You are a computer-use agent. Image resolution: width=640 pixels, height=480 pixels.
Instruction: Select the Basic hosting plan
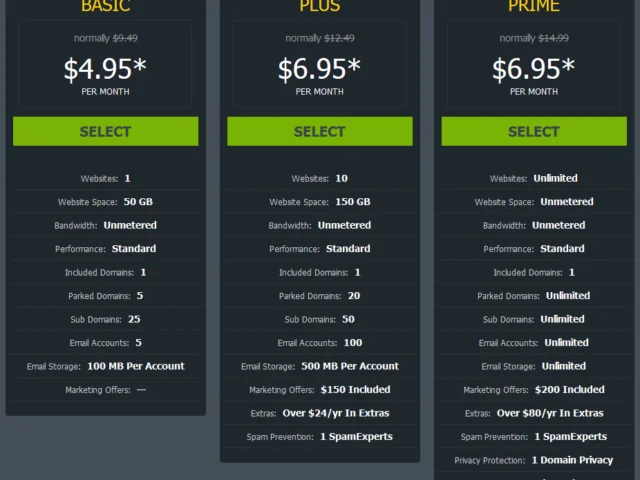105,131
